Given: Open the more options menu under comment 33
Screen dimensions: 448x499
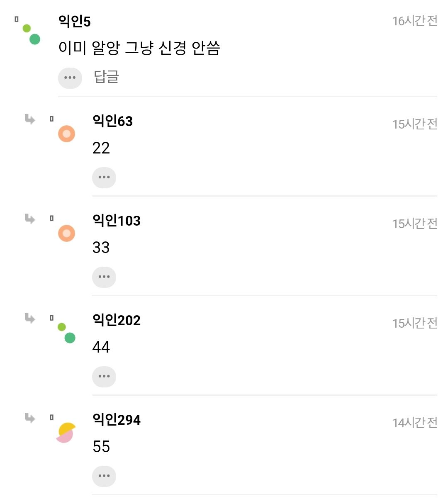Looking at the screenshot, I should (x=104, y=277).
